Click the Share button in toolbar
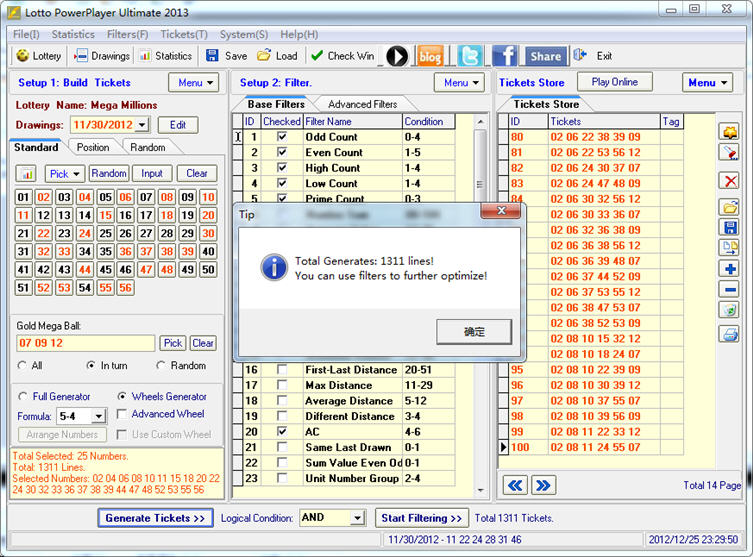The image size is (753, 557). point(546,56)
